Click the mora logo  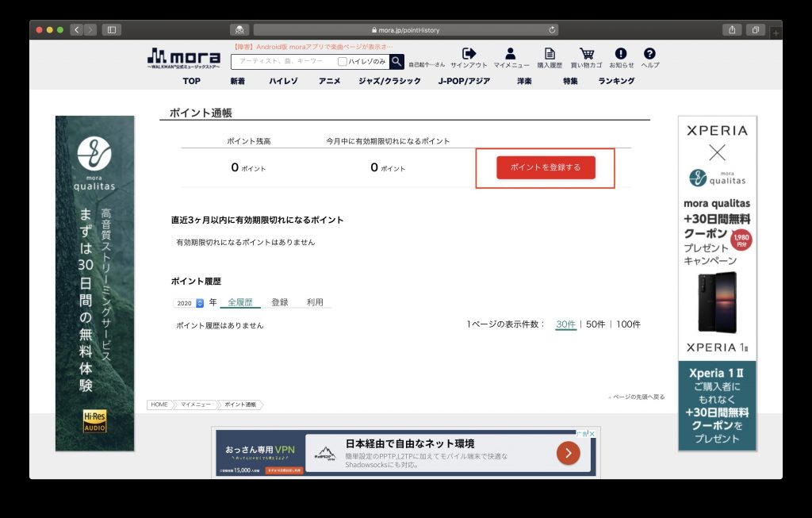click(x=184, y=57)
